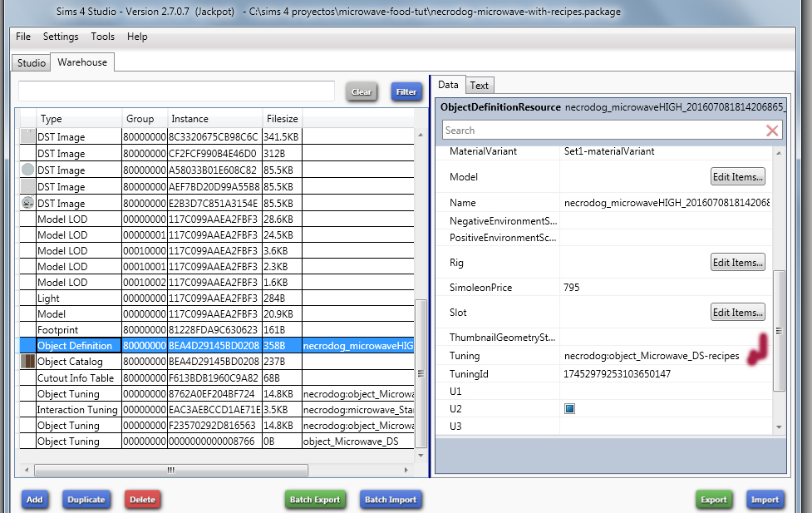The width and height of the screenshot is (812, 513).
Task: Click the property grid scroll-down arrow
Action: click(x=779, y=427)
